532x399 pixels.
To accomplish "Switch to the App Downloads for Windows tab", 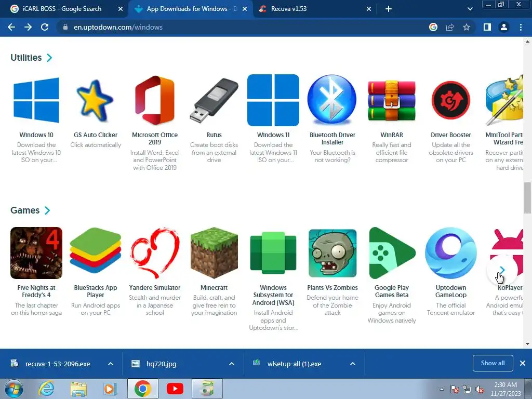I will point(191,9).
